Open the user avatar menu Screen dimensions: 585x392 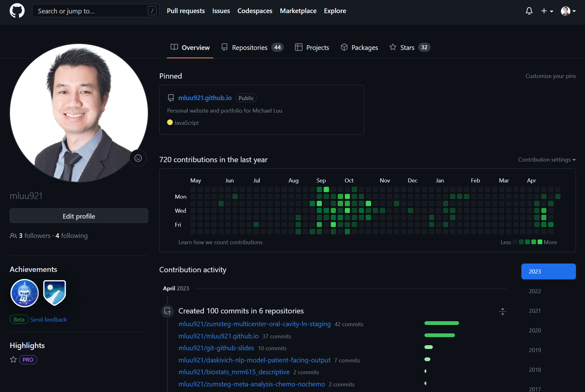click(x=568, y=11)
